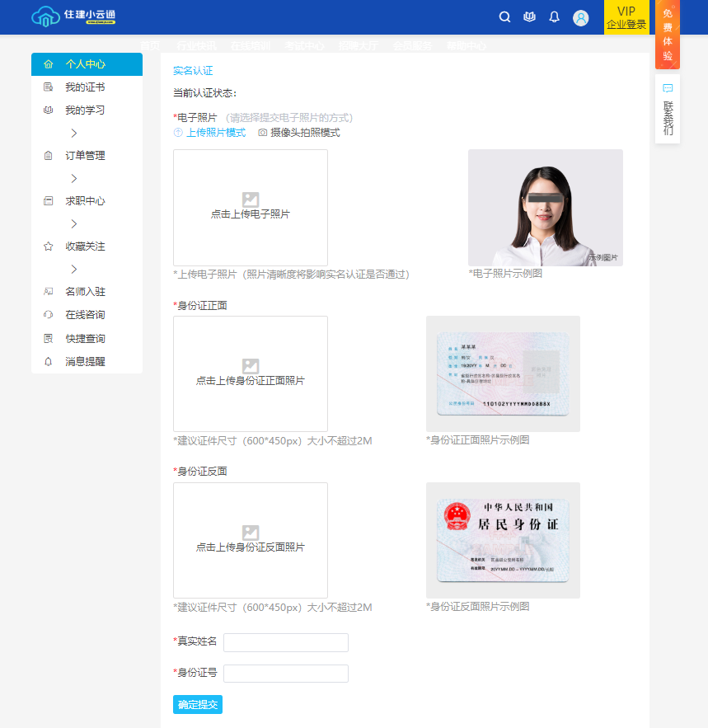Click the search magnifier icon in header
This screenshot has width=708, height=728.
coord(505,17)
